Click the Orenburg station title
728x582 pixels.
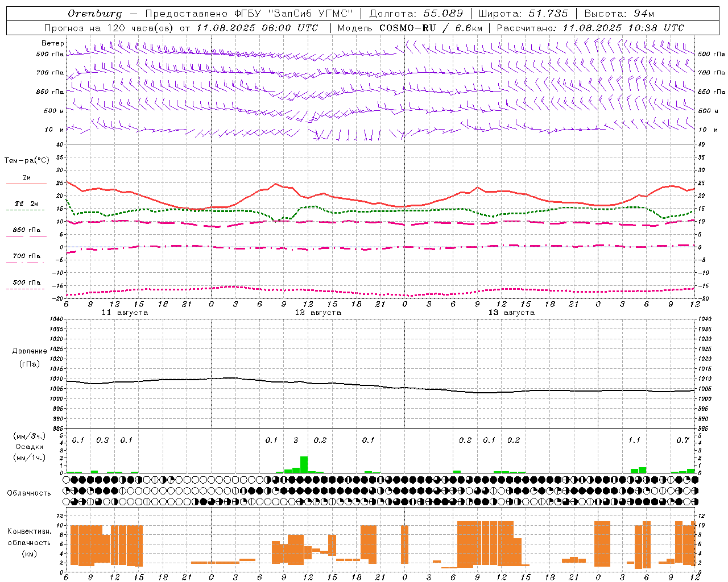click(95, 14)
